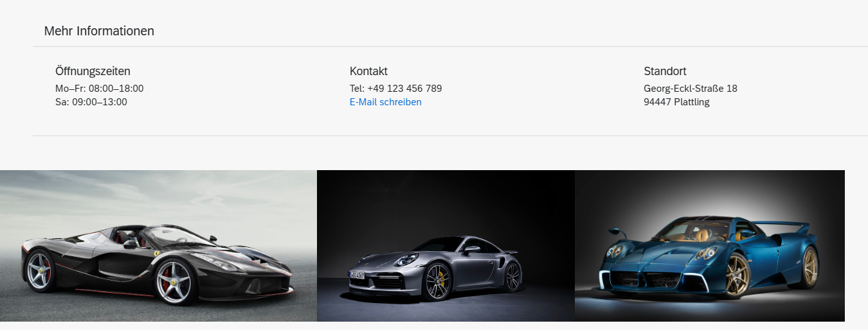Click the Mehr Informationen section heading
This screenshot has width=868, height=330.
coord(99,31)
